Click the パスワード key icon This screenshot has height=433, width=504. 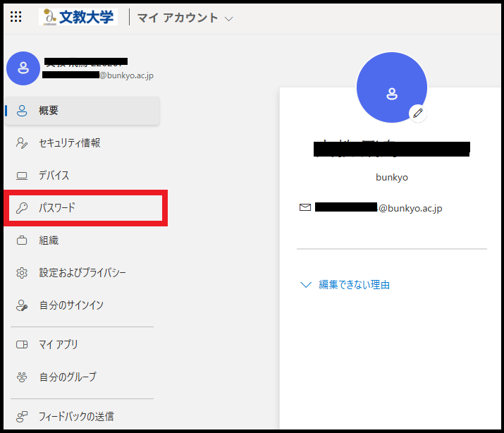coord(22,208)
